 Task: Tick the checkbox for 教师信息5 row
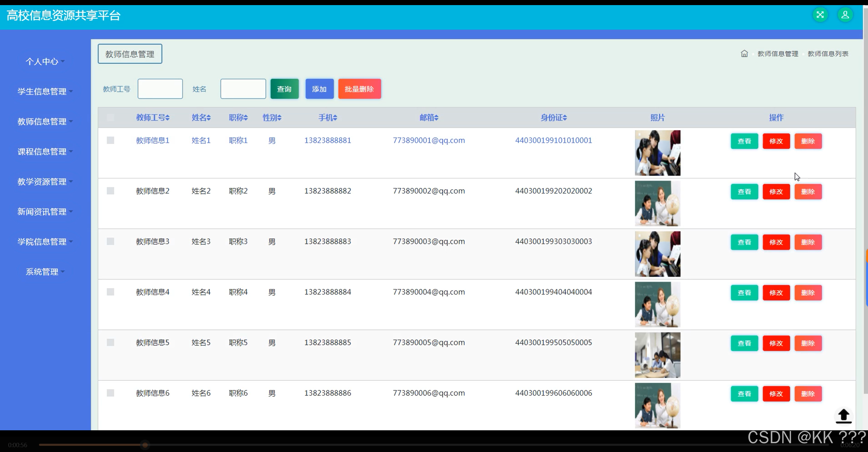[111, 342]
